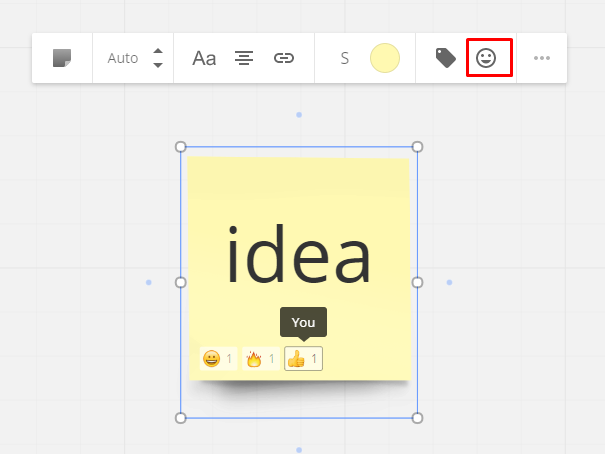The image size is (605, 454).
Task: Insert a link using the chain icon
Action: coord(284,58)
